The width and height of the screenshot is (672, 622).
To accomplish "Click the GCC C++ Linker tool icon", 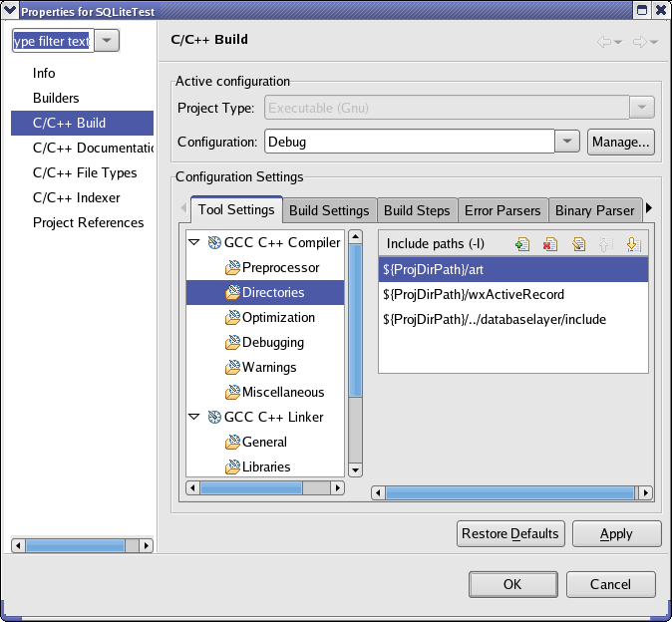I will click(x=214, y=417).
